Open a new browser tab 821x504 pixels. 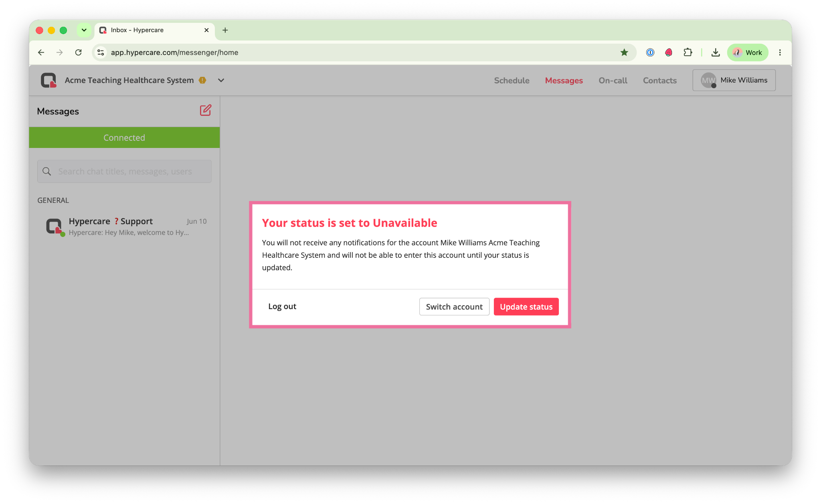[225, 30]
